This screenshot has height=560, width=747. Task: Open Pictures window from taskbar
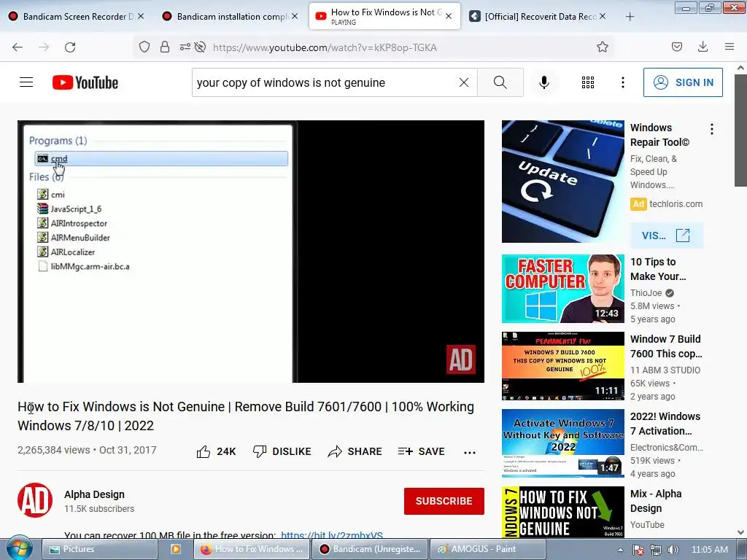[x=99, y=549]
